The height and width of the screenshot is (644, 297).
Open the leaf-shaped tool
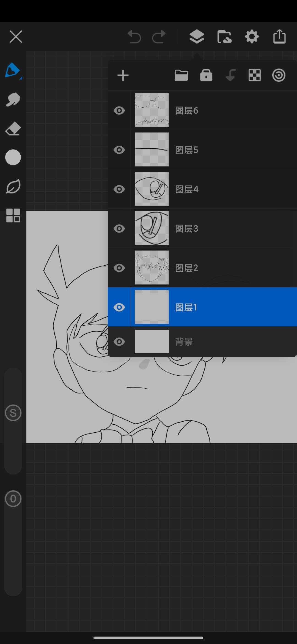(x=13, y=186)
